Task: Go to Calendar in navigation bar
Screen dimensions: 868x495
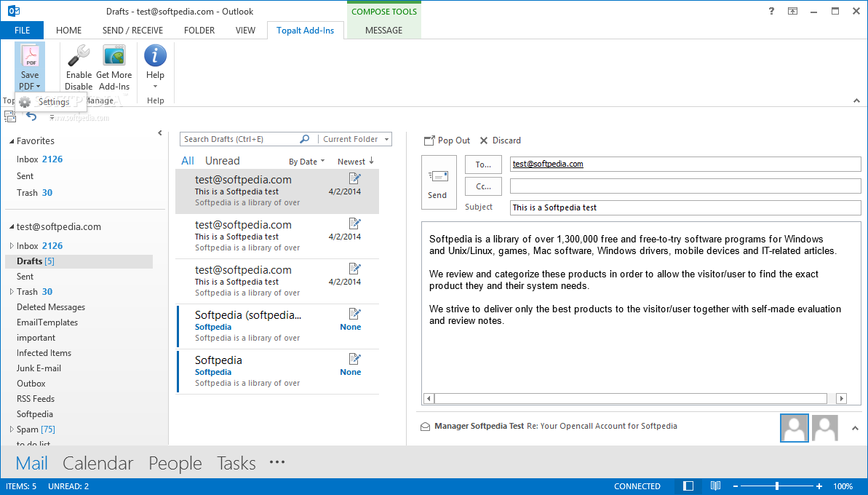Action: click(98, 463)
